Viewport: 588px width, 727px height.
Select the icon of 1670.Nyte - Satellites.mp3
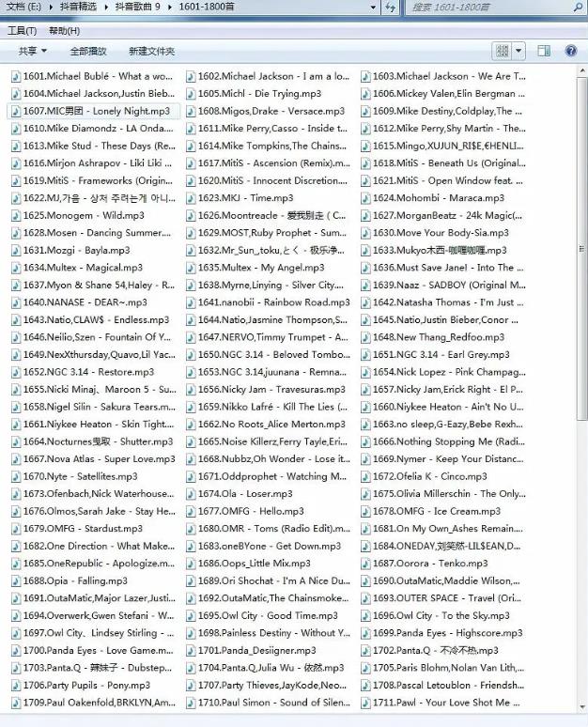tap(16, 476)
